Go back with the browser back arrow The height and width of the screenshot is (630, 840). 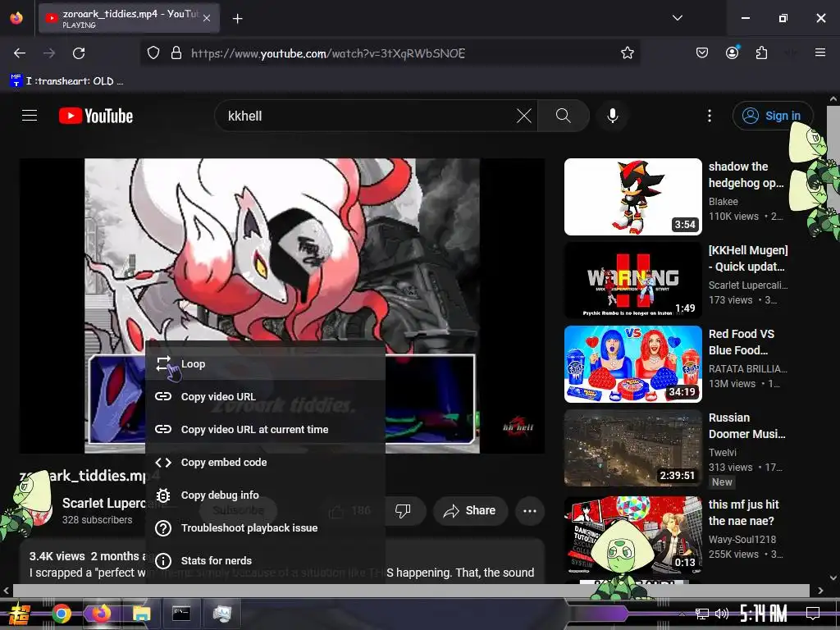pos(20,53)
